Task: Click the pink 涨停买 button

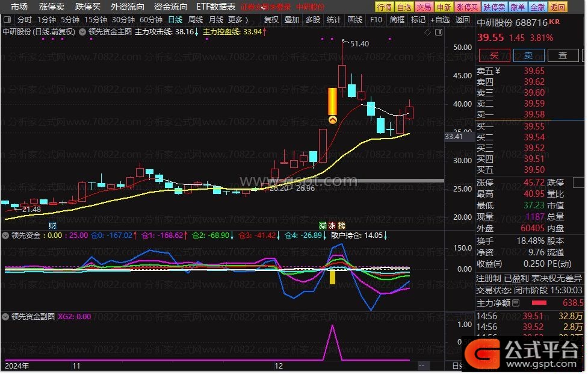Action: pos(467,7)
